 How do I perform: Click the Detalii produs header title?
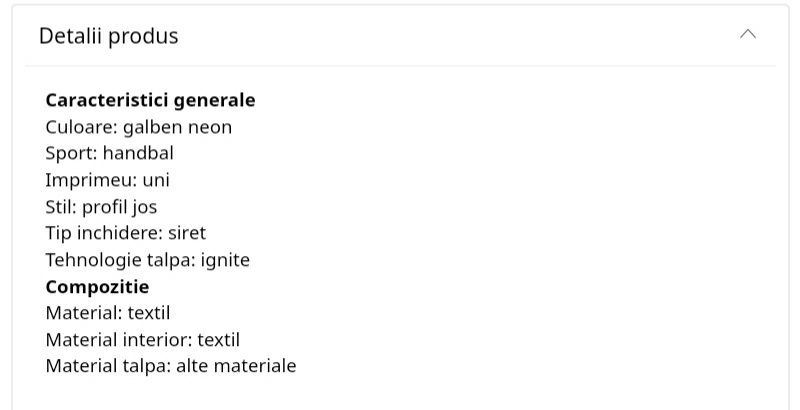(x=108, y=36)
